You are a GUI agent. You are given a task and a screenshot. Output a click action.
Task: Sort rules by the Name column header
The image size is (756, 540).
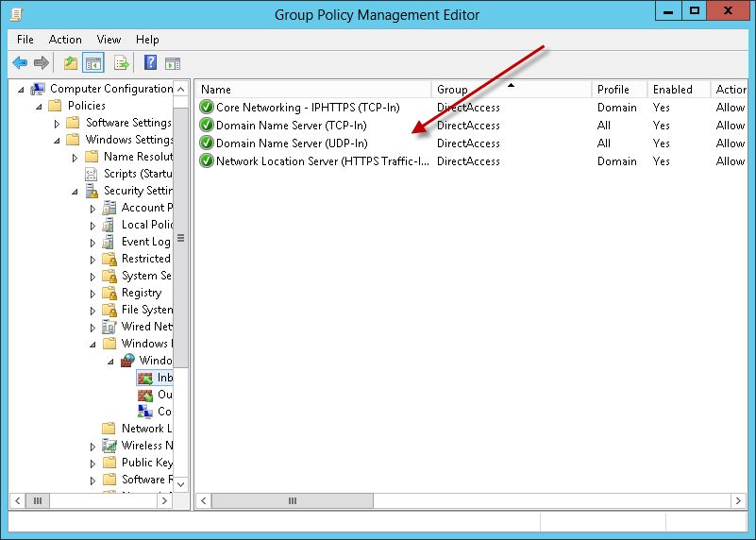point(311,90)
